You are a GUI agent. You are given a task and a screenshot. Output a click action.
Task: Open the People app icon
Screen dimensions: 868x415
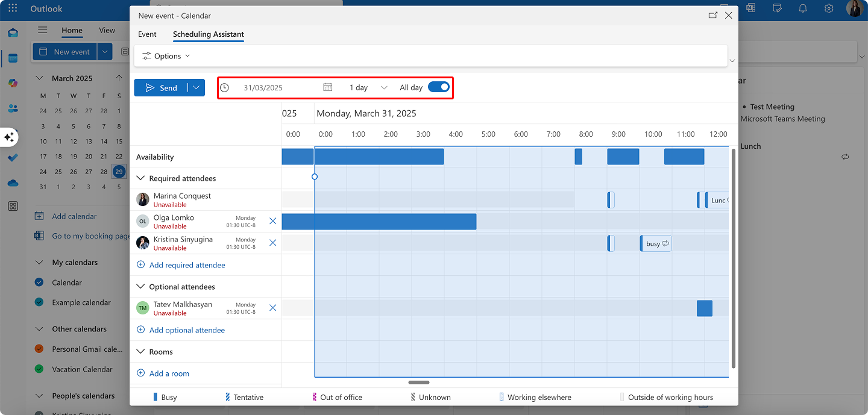(x=12, y=109)
